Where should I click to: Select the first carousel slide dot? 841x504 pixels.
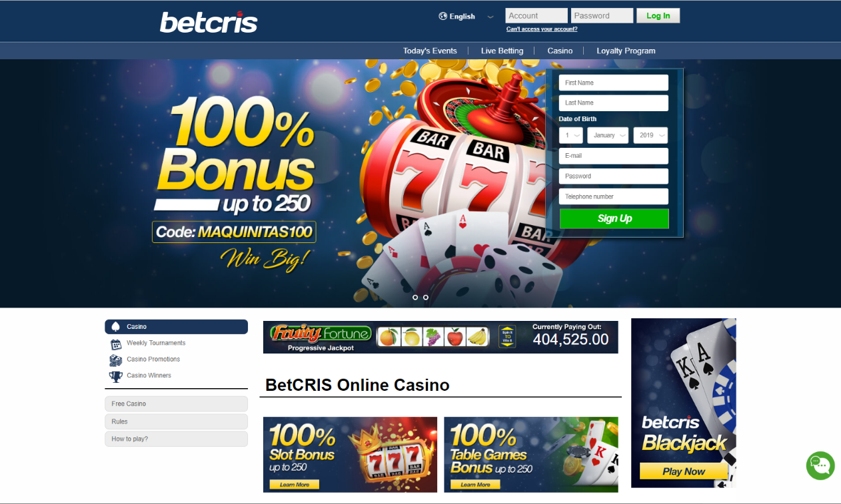point(415,298)
